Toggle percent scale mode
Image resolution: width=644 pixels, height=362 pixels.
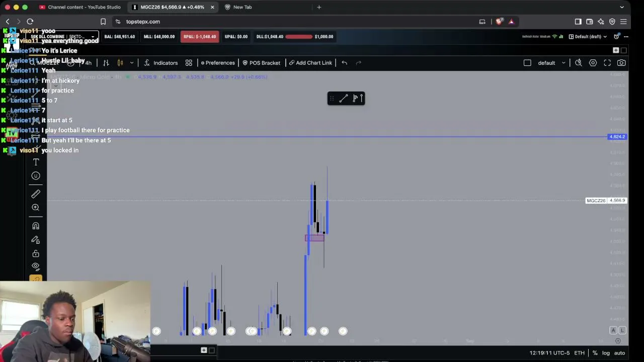(x=595, y=353)
